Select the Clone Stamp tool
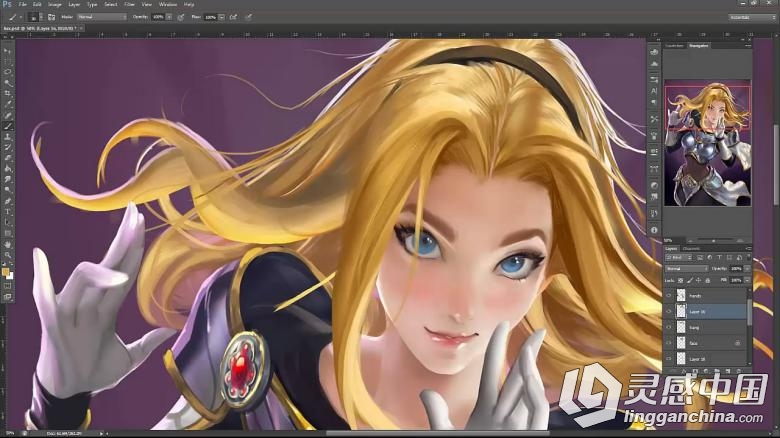780x438 pixels. click(x=7, y=136)
